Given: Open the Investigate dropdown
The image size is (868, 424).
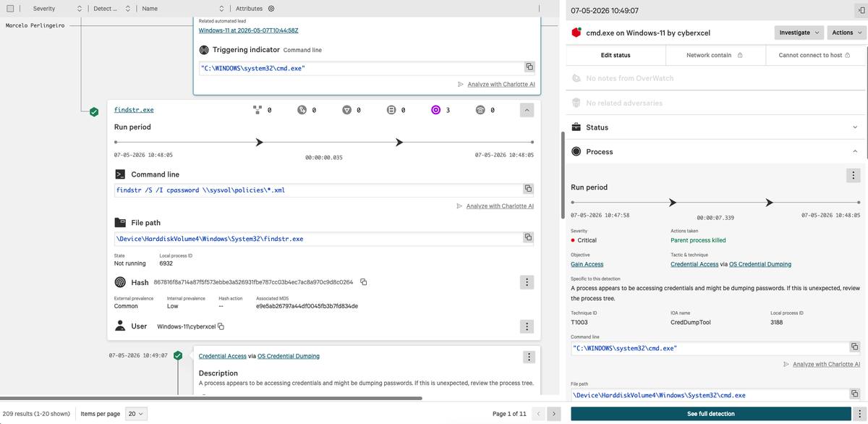Looking at the screenshot, I should point(799,33).
